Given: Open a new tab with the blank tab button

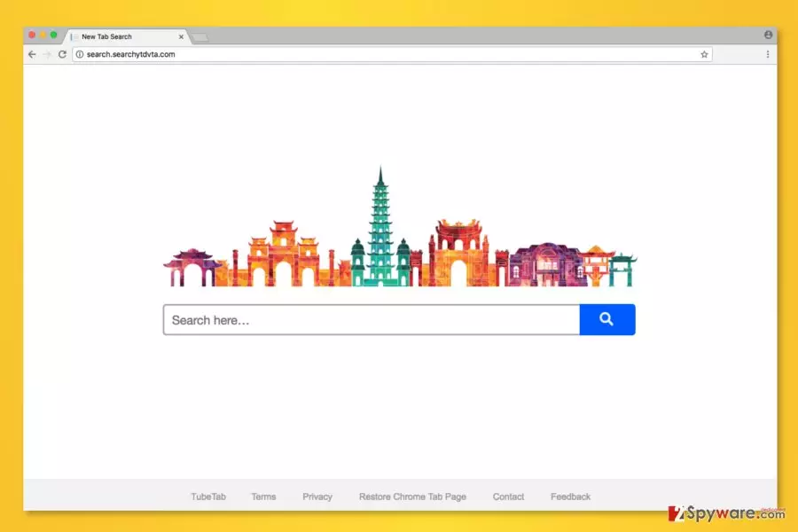Looking at the screenshot, I should coord(200,37).
